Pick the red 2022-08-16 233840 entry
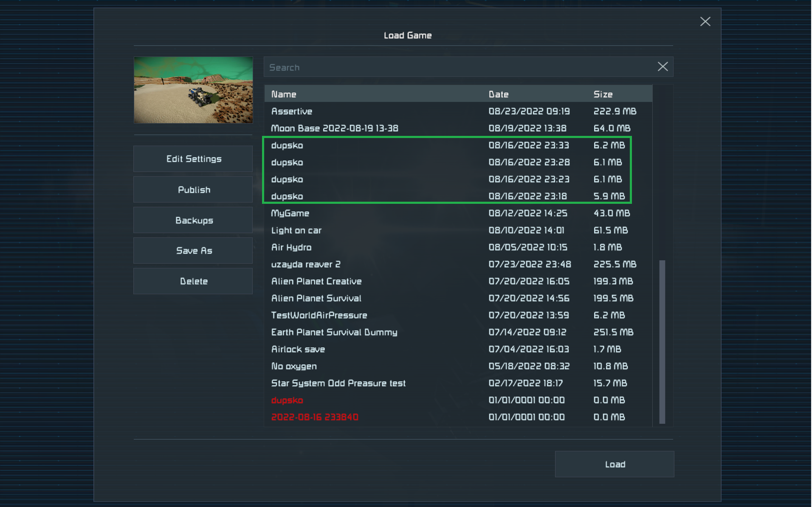Screen dimensions: 812x507 [x=315, y=417]
